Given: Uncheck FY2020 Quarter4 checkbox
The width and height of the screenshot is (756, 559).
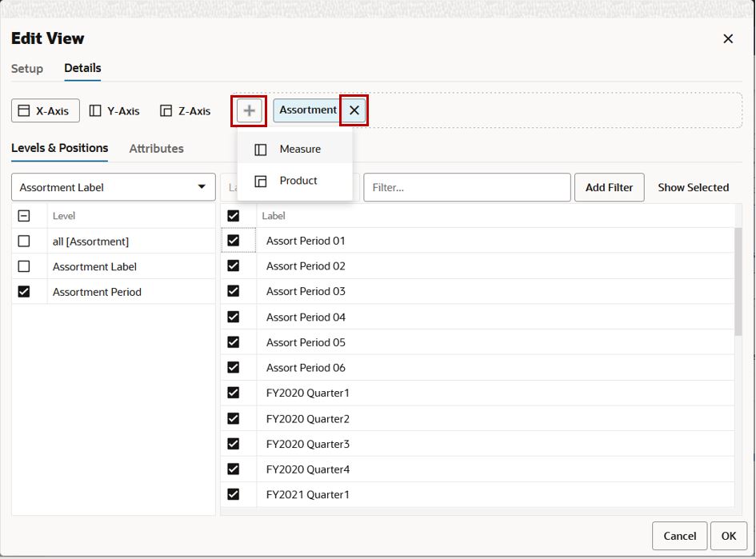Looking at the screenshot, I should (234, 469).
